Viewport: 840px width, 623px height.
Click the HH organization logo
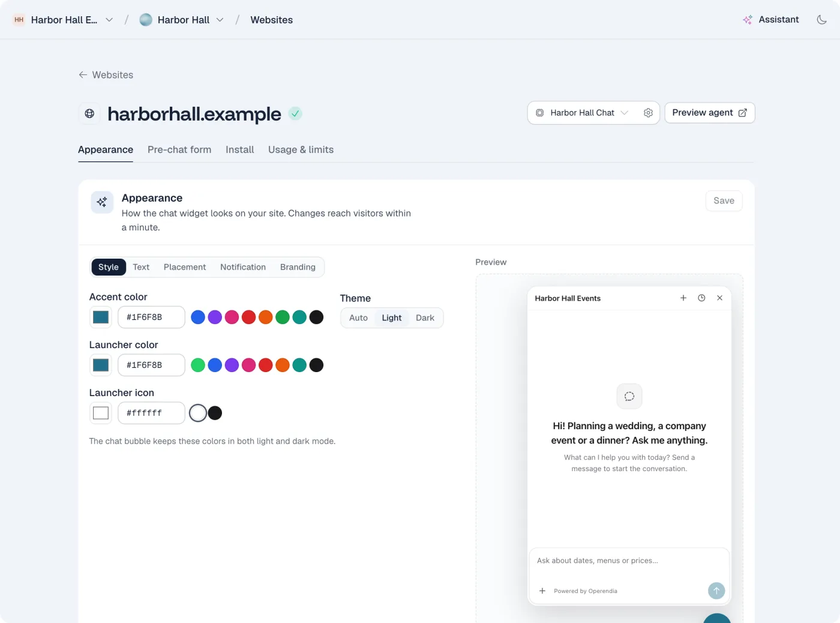(19, 20)
